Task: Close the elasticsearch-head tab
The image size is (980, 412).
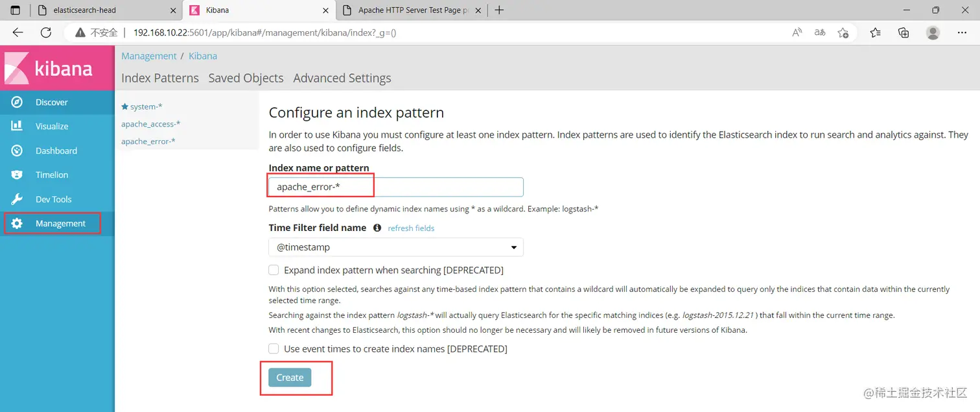Action: point(172,10)
